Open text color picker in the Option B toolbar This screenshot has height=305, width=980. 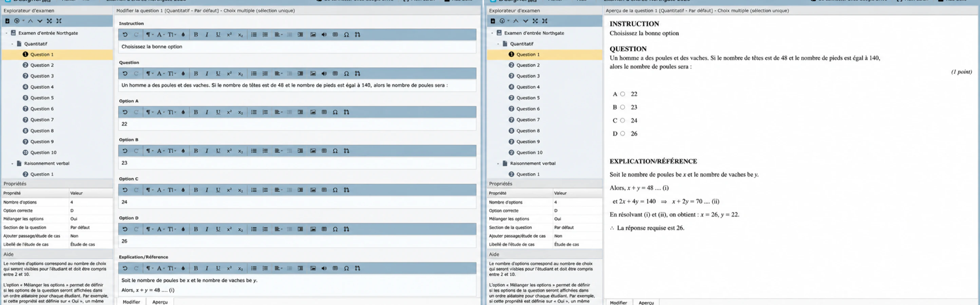pos(183,151)
